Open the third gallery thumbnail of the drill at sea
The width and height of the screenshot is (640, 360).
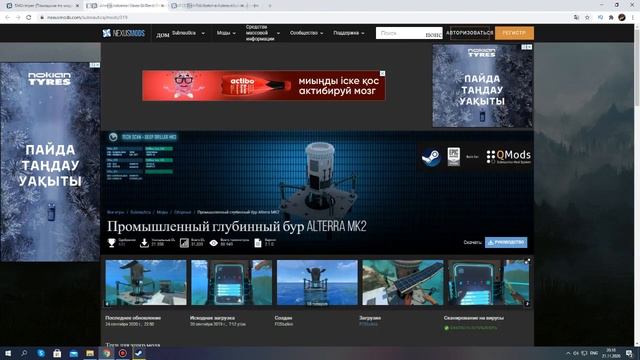click(x=317, y=282)
